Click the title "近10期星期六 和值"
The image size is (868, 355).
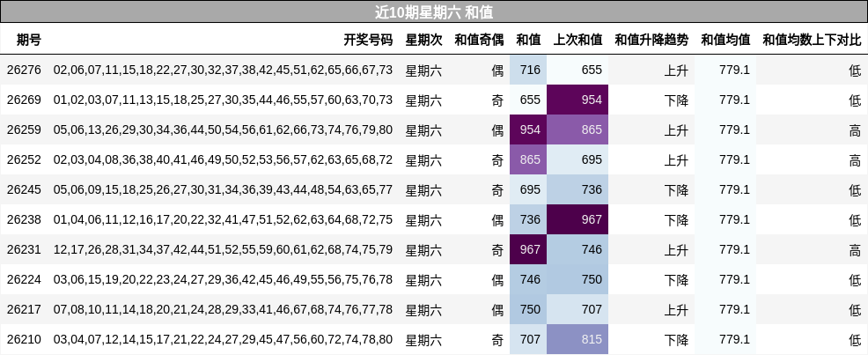(434, 11)
